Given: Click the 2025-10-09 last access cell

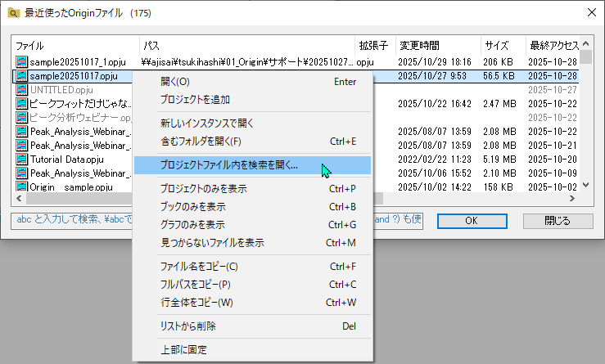Looking at the screenshot, I should click(553, 173).
